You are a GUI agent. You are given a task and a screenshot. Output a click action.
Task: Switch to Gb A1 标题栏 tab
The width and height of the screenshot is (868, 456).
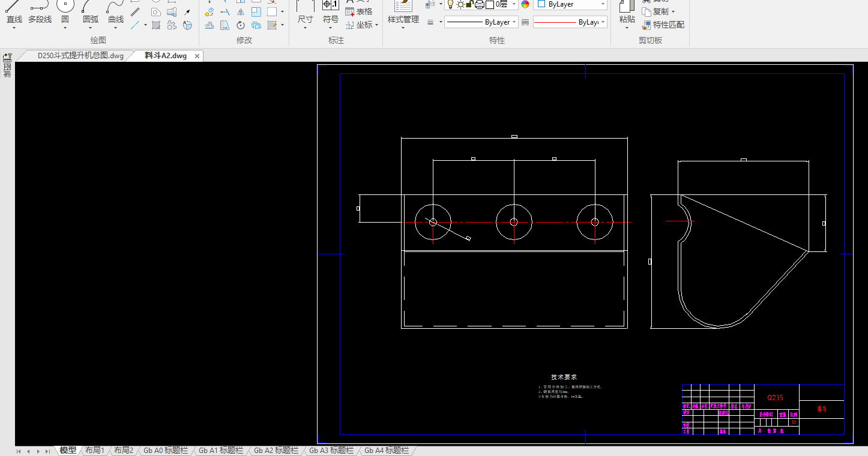[x=221, y=451]
